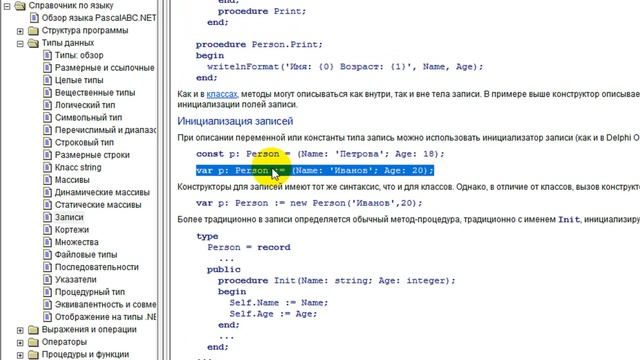The height and width of the screenshot is (360, 640).
Task: Click page icon beside Целые типы
Action: (48, 80)
